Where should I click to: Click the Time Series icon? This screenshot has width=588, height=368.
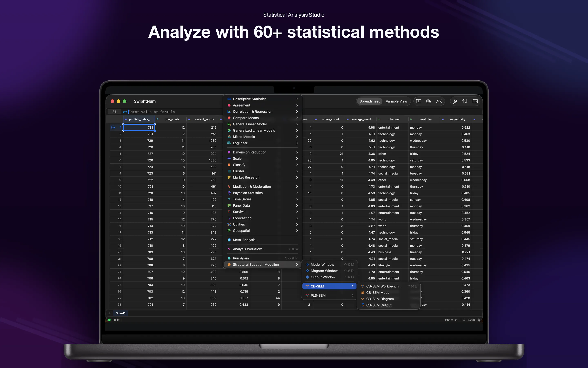coord(229,199)
